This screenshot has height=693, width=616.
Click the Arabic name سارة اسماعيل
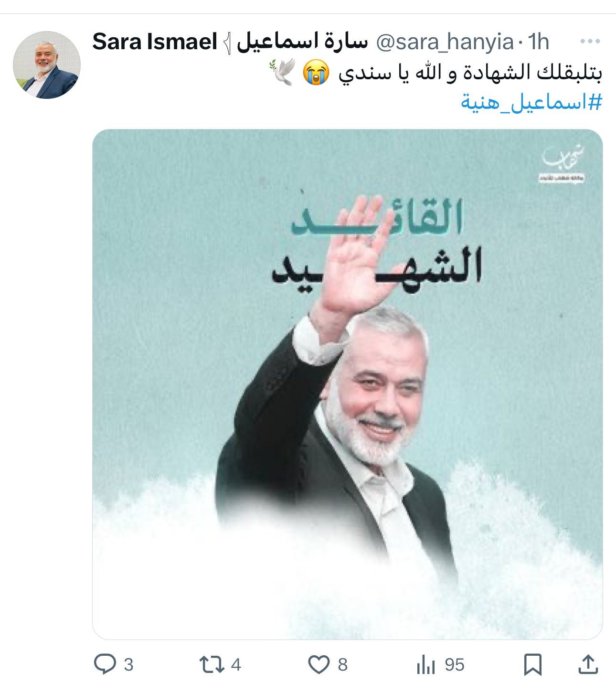pos(303,42)
